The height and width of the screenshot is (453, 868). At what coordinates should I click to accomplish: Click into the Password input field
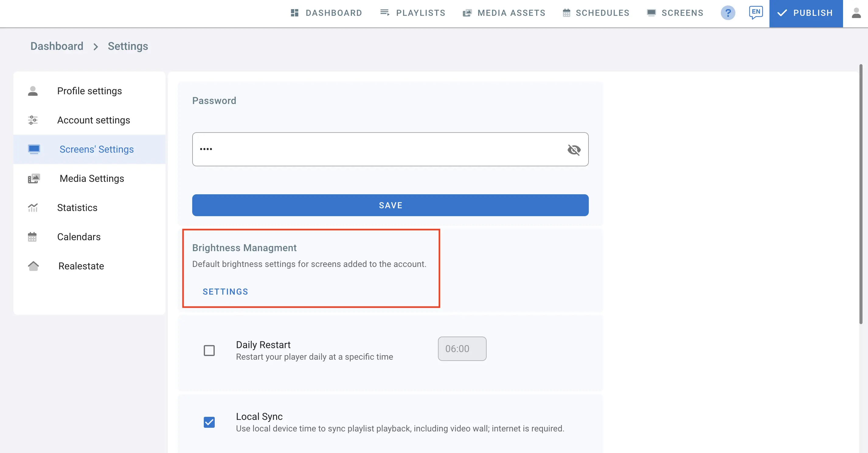click(377, 149)
